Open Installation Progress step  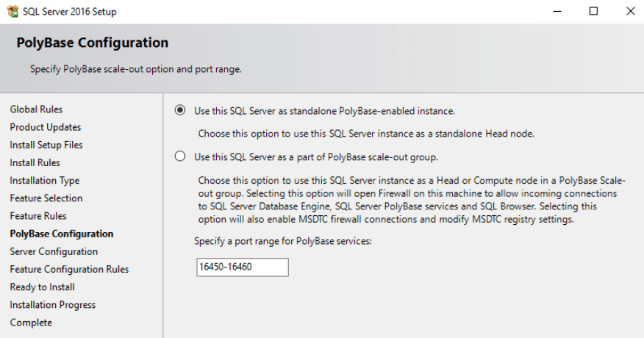(52, 305)
